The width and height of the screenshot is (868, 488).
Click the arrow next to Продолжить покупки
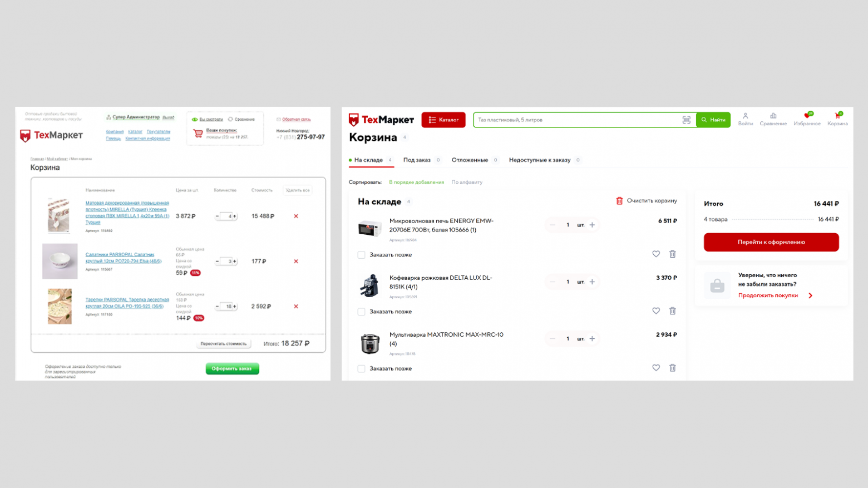click(x=810, y=295)
